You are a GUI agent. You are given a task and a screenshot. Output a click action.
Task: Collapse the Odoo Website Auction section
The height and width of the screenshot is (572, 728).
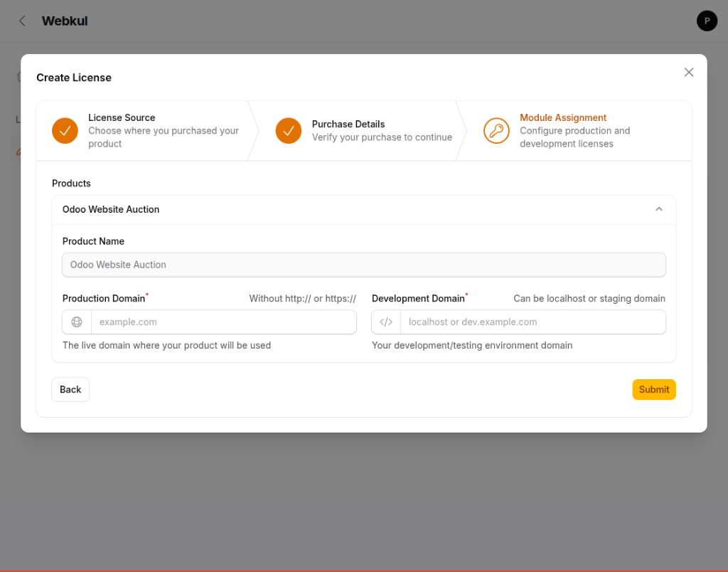coord(658,209)
